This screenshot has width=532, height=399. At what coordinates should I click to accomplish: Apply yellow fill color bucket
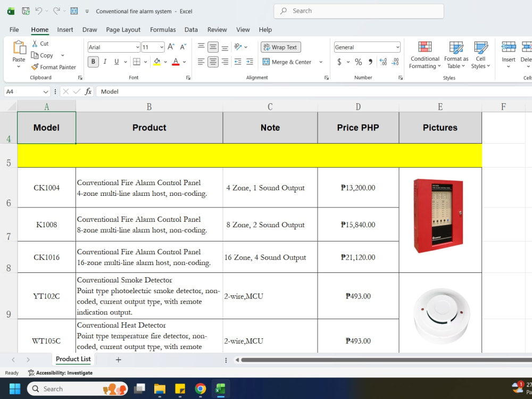tap(157, 62)
